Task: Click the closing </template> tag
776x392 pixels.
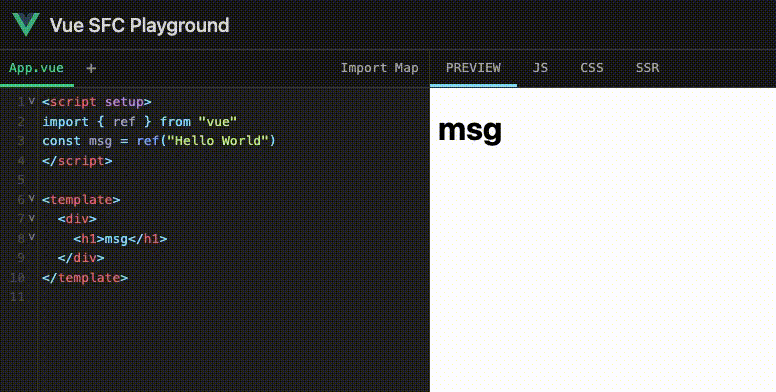Action: (85, 278)
